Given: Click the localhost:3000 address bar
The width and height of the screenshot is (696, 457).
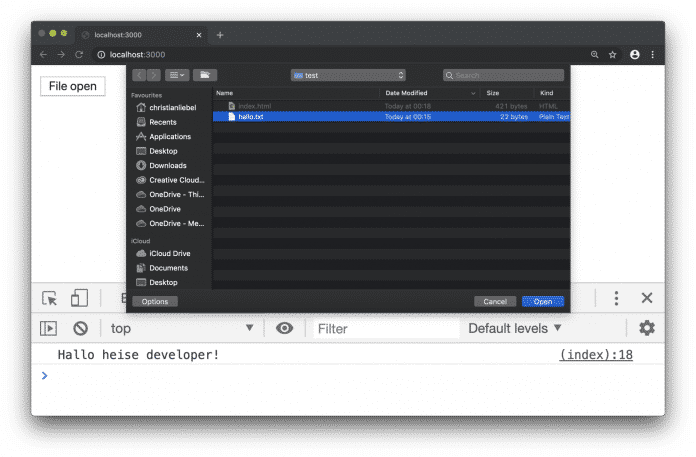Looking at the screenshot, I should pyautogui.click(x=337, y=55).
